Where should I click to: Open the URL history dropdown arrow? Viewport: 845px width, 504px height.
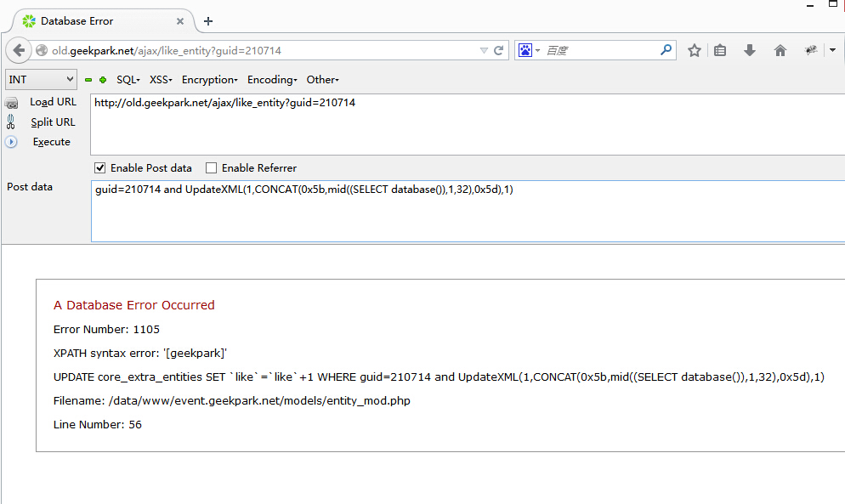[484, 50]
